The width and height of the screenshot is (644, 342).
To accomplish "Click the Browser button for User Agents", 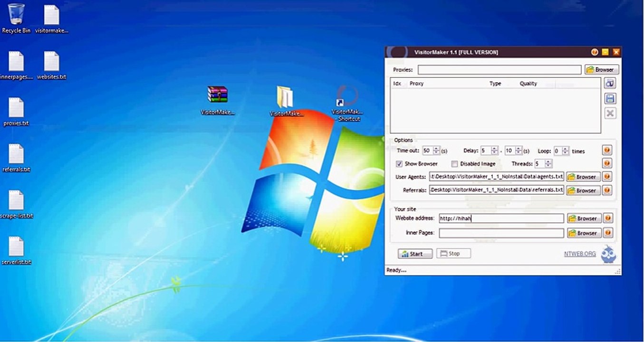I will (x=583, y=177).
